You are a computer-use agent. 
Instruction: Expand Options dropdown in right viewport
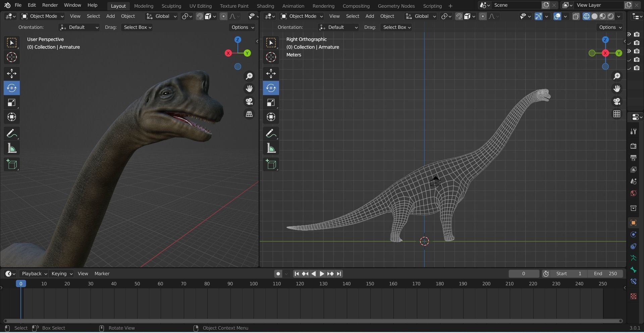[x=610, y=27]
